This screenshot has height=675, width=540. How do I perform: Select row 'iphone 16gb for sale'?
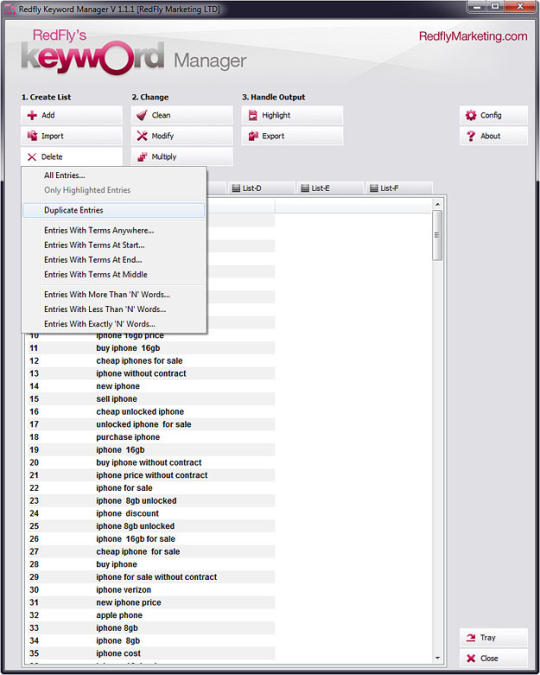click(150, 539)
